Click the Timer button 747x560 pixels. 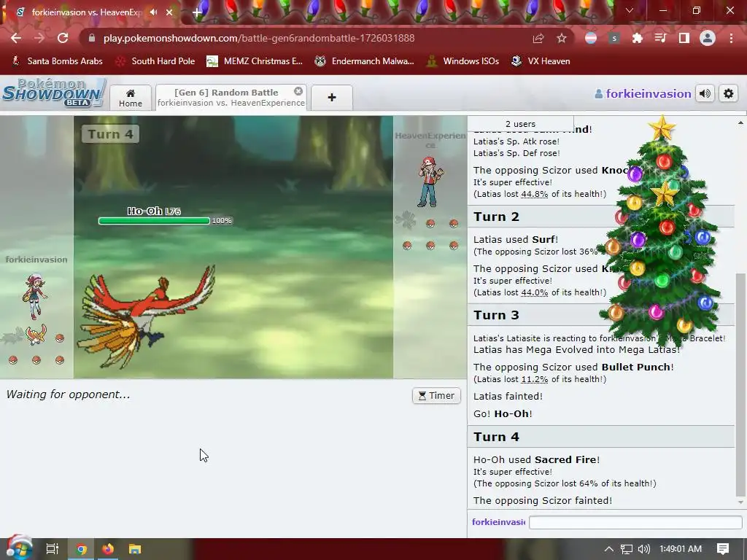(436, 396)
